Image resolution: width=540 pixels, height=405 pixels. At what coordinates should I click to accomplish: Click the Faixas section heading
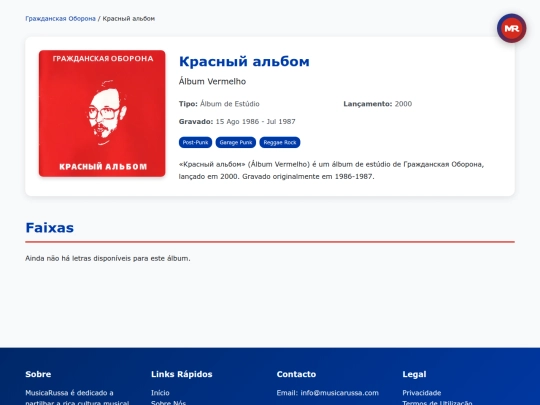click(x=50, y=228)
